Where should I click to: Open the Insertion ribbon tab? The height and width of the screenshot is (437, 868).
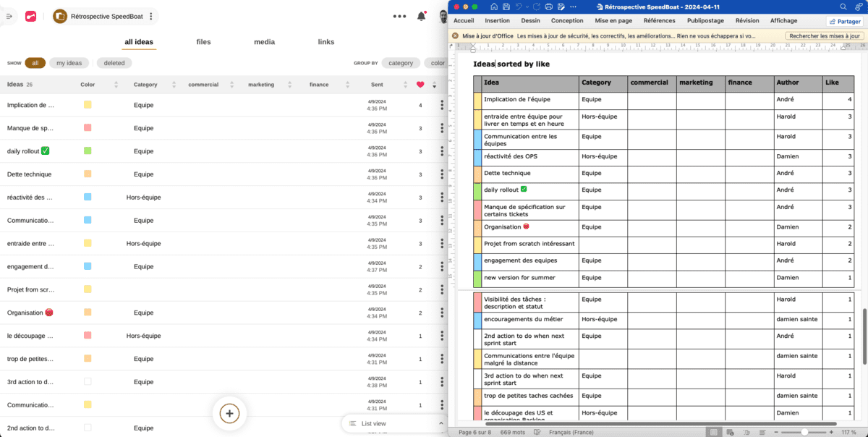[x=497, y=21]
